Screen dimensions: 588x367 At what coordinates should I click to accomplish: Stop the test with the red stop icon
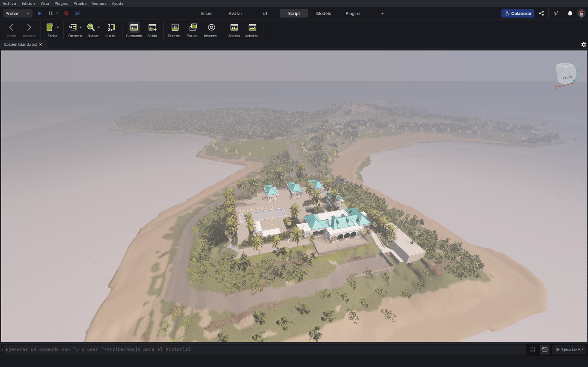tap(66, 13)
